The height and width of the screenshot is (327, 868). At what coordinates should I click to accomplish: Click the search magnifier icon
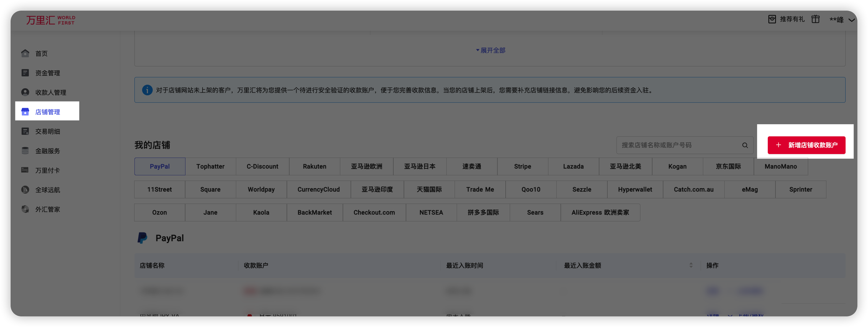point(745,145)
